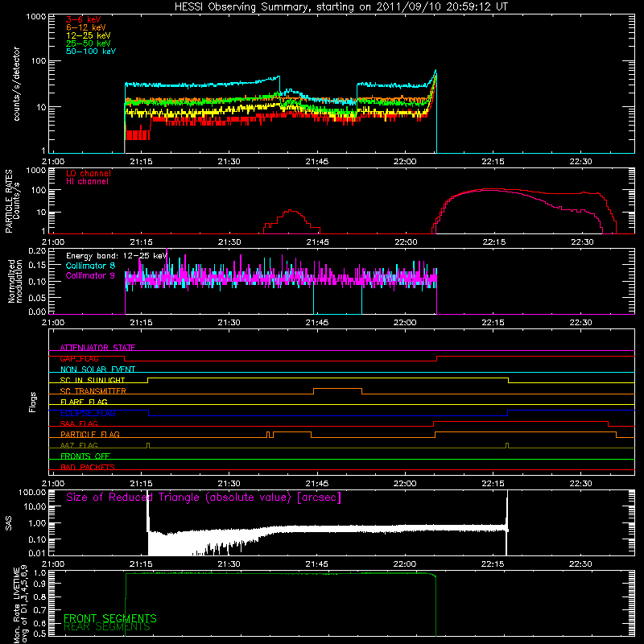
Task: Click the counts/s/detector axis label
Action: tap(17, 84)
